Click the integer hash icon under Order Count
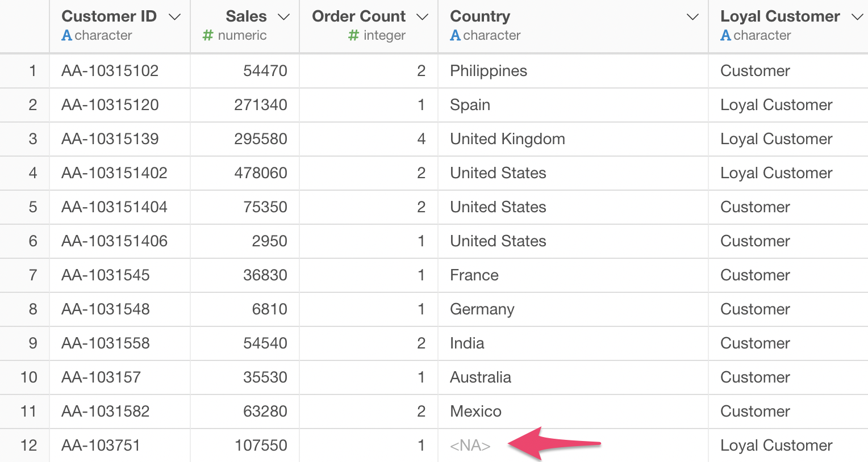The image size is (868, 462). point(353,35)
